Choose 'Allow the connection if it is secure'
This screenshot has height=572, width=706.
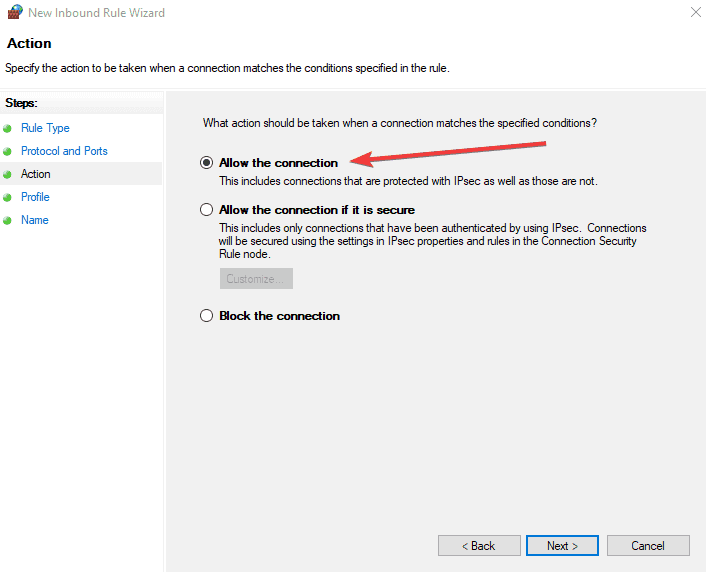(207, 210)
